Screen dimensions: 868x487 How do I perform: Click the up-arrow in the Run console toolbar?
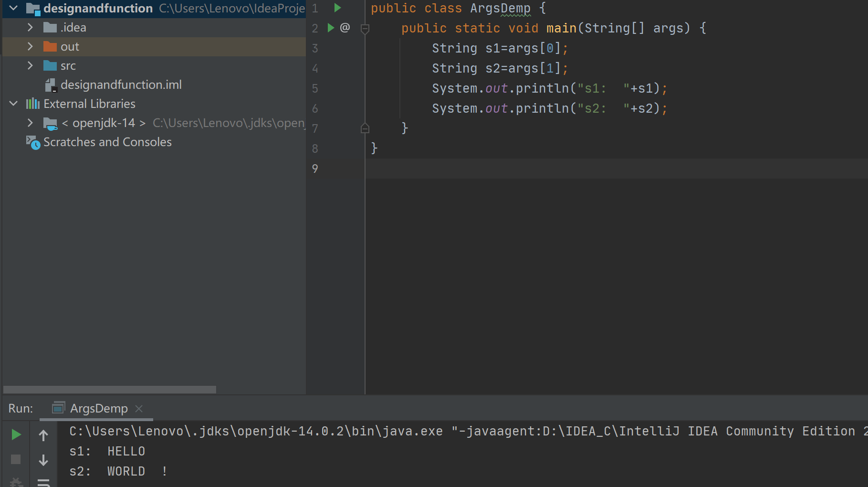click(43, 435)
